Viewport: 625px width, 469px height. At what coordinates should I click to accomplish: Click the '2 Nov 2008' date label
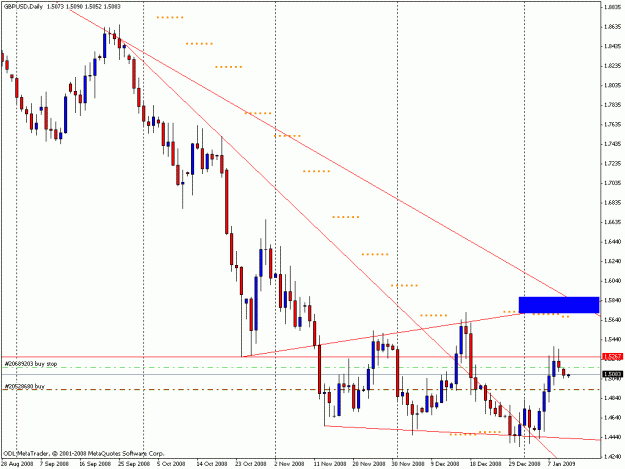(x=289, y=464)
